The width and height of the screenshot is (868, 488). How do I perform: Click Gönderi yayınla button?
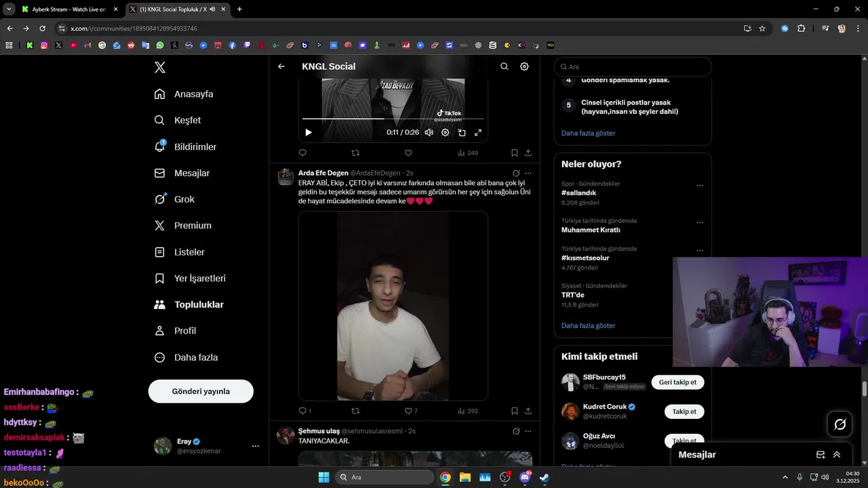201,391
